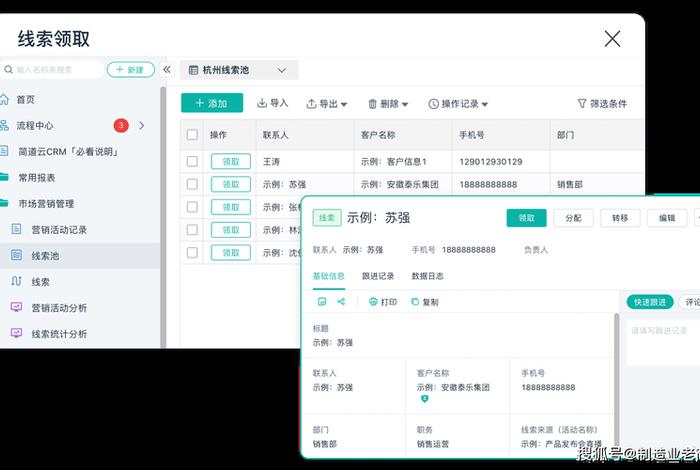Viewport: 700px width, 470px height.
Task: Click the green shield icon under 安徽泰乐集团
Action: (425, 399)
